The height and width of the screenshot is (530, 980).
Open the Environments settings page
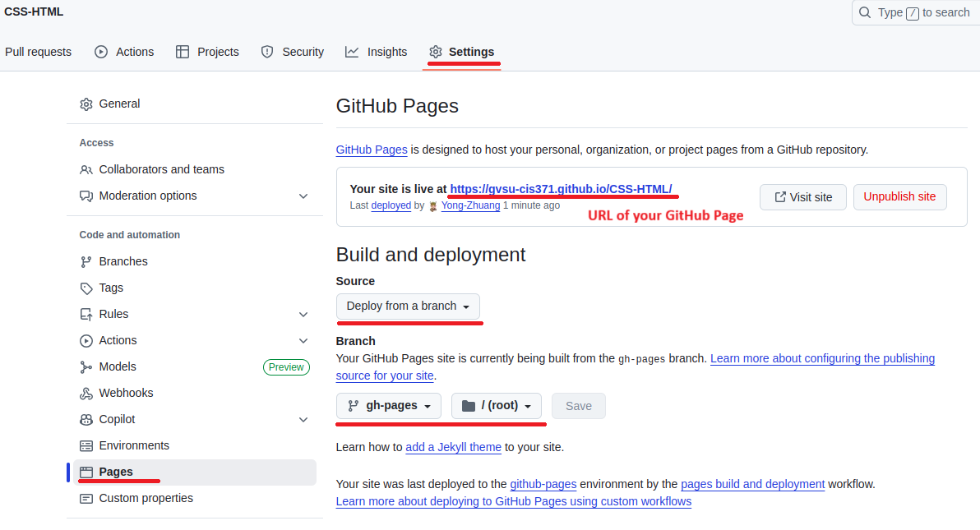pos(133,445)
